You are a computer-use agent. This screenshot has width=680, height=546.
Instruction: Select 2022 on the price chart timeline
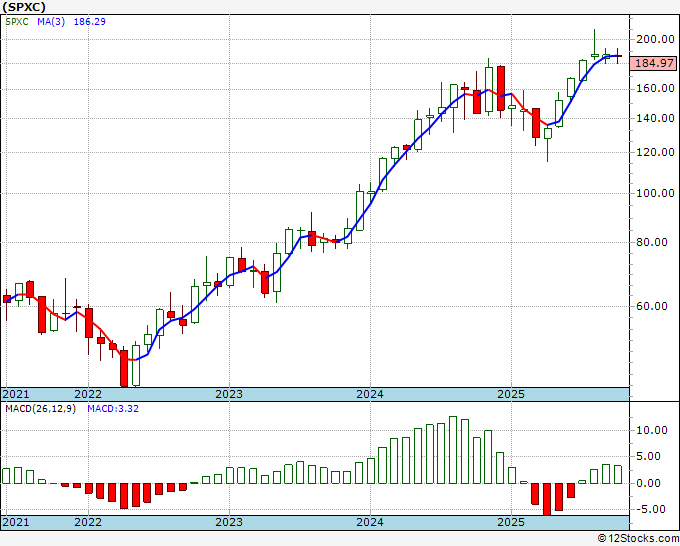click(88, 394)
